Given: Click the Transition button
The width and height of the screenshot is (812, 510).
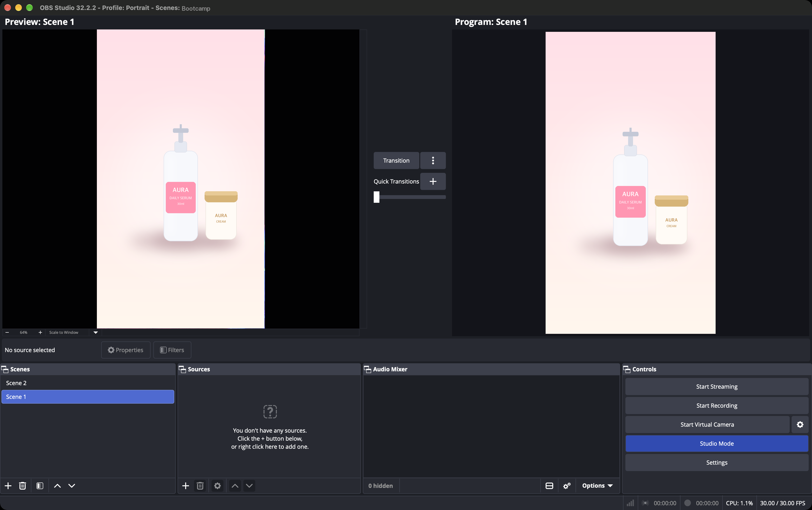Looking at the screenshot, I should pyautogui.click(x=396, y=161).
